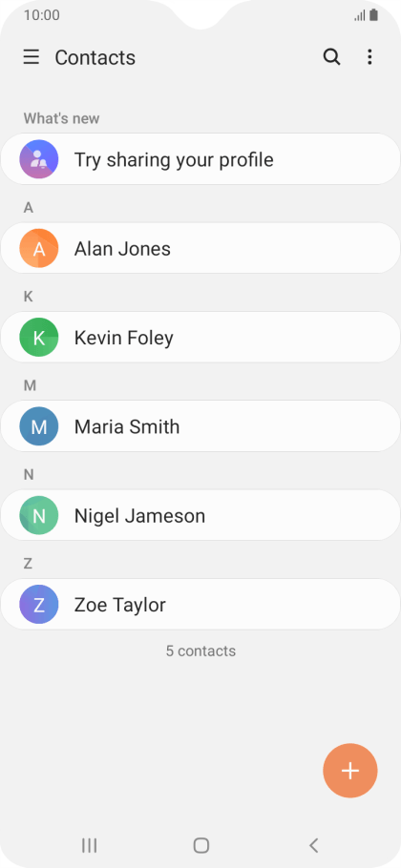401x868 pixels.
Task: Open the Kevin Foley contact entry
Action: coord(200,338)
